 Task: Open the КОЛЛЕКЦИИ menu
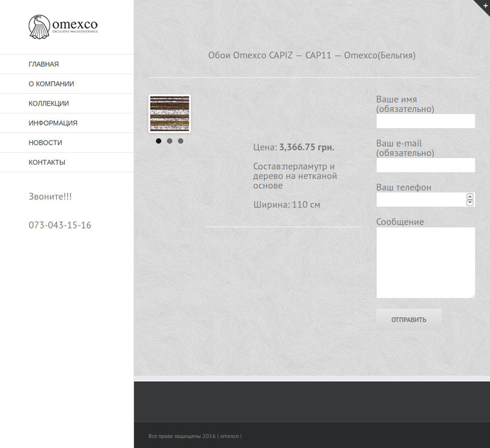49,104
